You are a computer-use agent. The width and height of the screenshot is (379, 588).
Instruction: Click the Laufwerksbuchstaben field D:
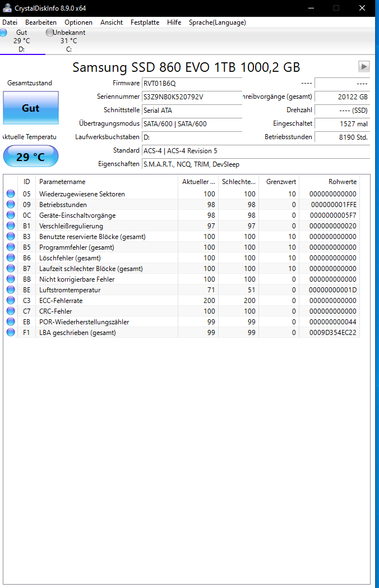(x=192, y=137)
